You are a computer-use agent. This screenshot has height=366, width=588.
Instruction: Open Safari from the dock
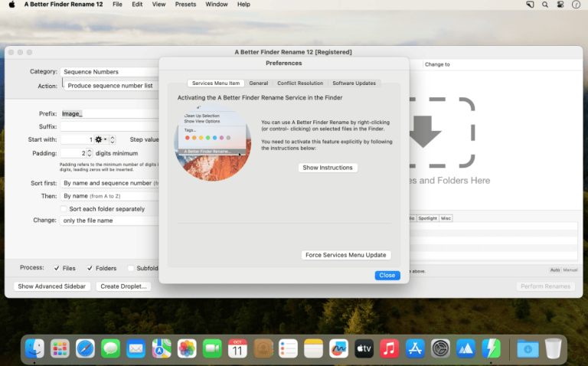coord(85,348)
